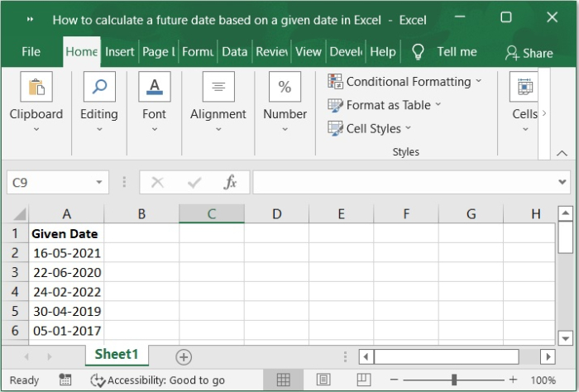The height and width of the screenshot is (392, 579).
Task: Click the Editing magnifier icon
Action: click(x=99, y=87)
